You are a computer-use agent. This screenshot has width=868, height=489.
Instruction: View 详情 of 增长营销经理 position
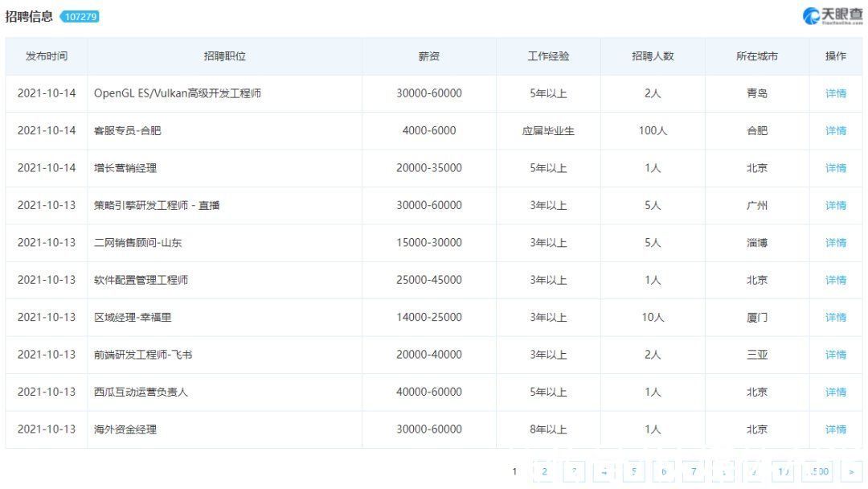click(835, 168)
